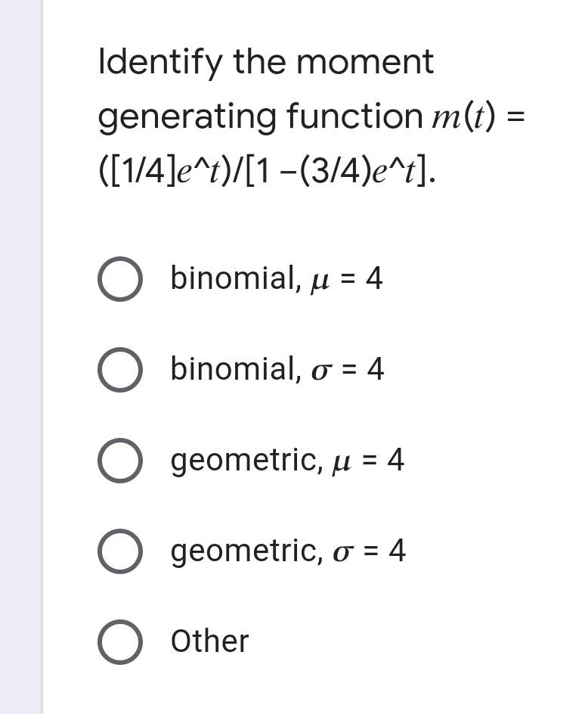Click the 'geometric, σ = 4' answer label
This screenshot has height=714, width=588.
(287, 551)
